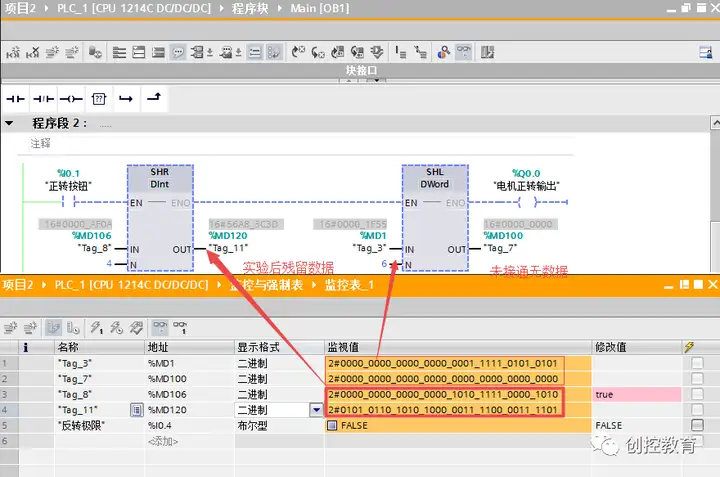Viewport: 720px width, 477px height.
Task: Click the scroll up arrow of ladder editor
Action: click(x=715, y=123)
